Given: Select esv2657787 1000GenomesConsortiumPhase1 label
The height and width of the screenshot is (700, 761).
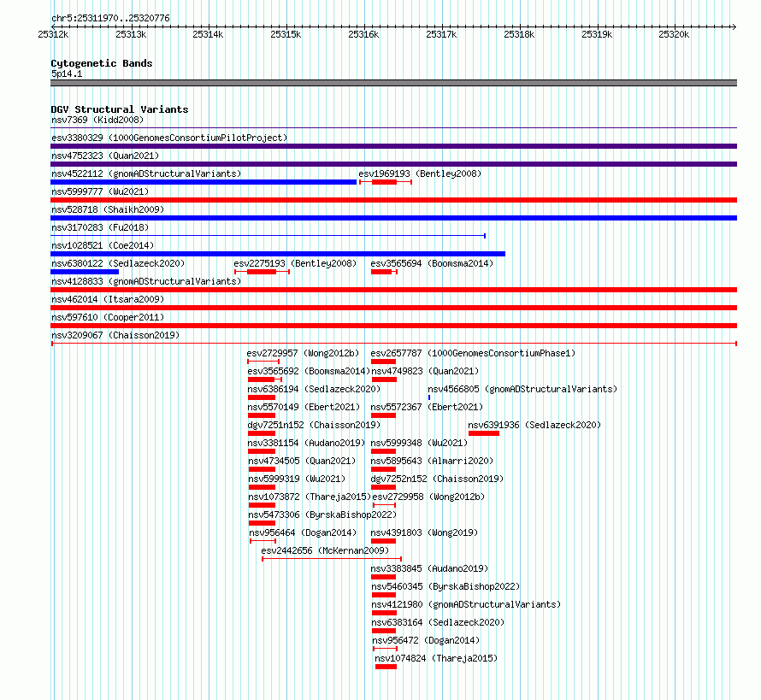Looking at the screenshot, I should 473,353.
